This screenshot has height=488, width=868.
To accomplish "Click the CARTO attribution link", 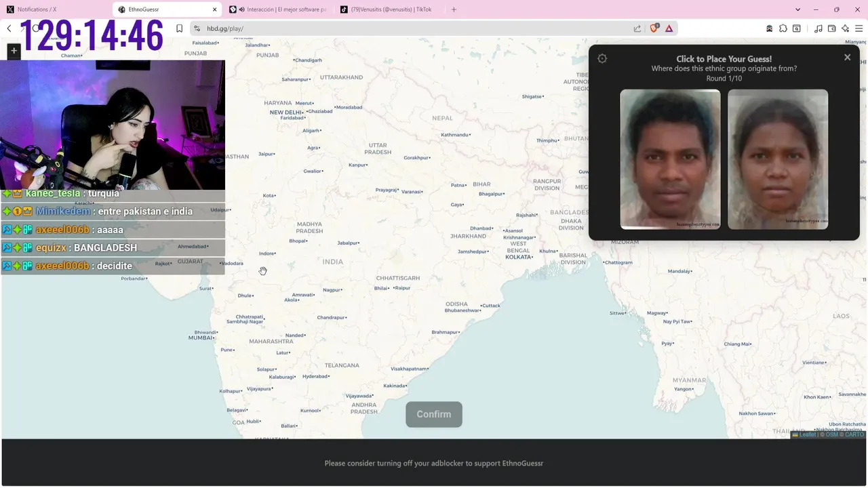I will coord(854,434).
